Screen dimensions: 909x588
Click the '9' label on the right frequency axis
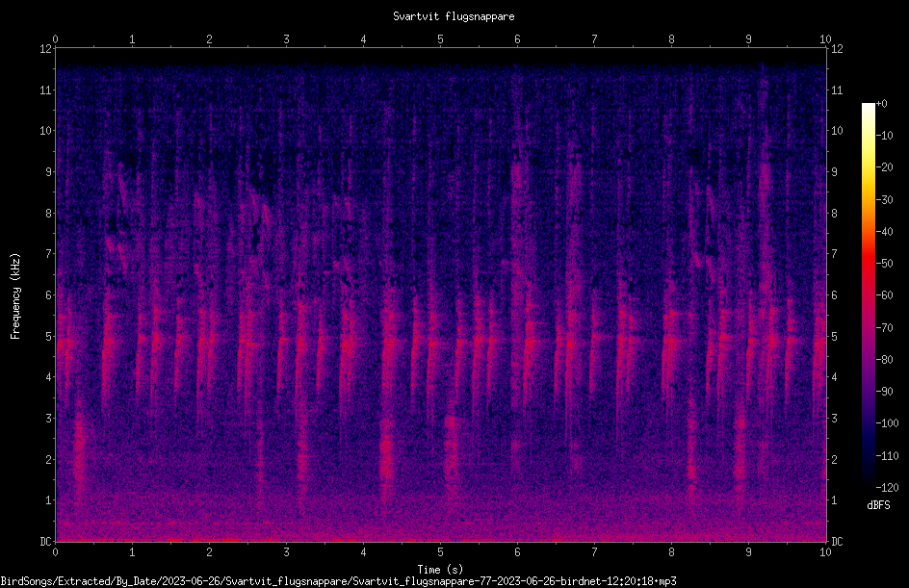tap(834, 172)
